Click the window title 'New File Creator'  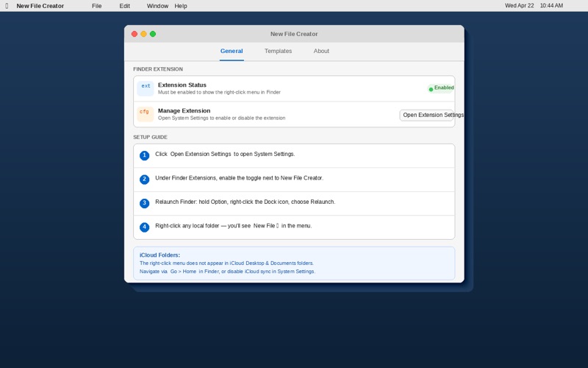click(294, 34)
